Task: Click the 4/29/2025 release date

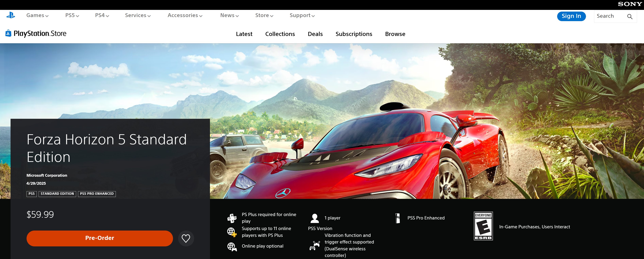Action: (x=36, y=183)
